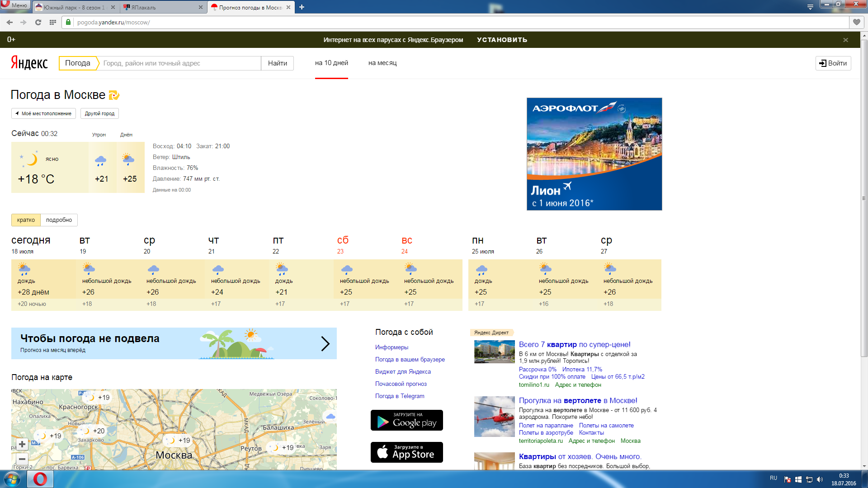868x488 pixels.
Task: Close the Прогноз погоды tab
Action: click(x=288, y=7)
